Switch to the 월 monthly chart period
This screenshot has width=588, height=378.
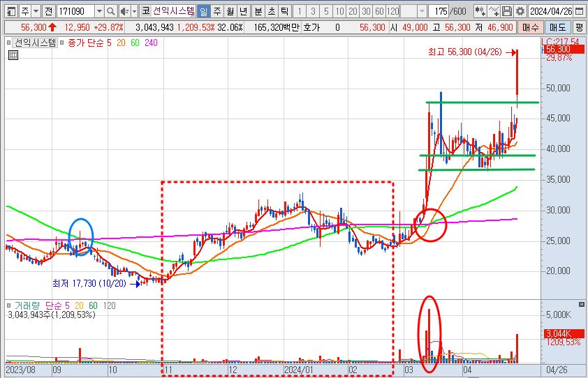click(230, 12)
